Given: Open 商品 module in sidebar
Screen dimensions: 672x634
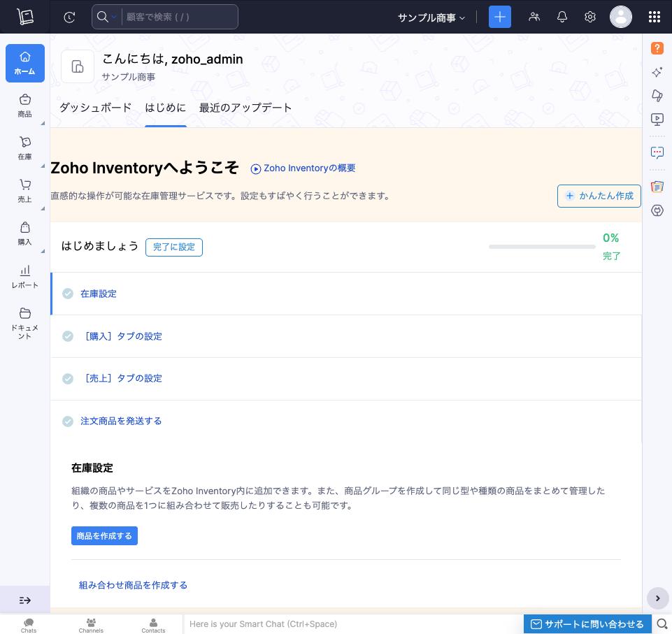Looking at the screenshot, I should pos(25,106).
